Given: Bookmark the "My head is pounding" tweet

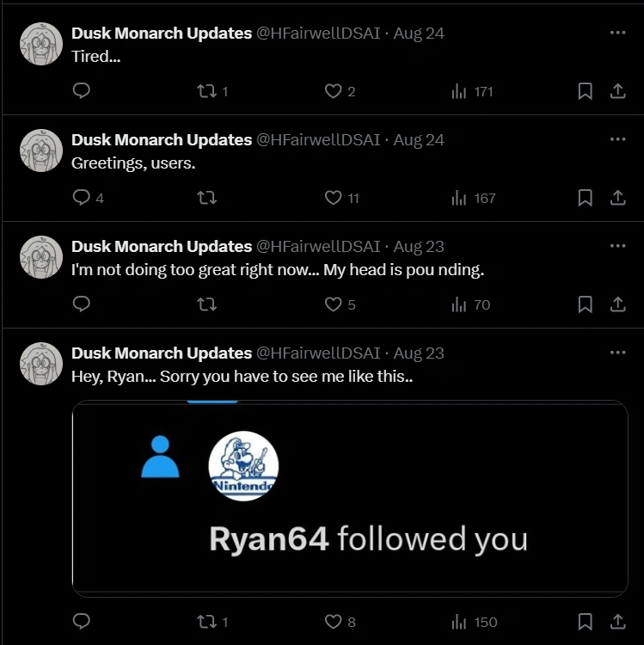Looking at the screenshot, I should coord(585,304).
